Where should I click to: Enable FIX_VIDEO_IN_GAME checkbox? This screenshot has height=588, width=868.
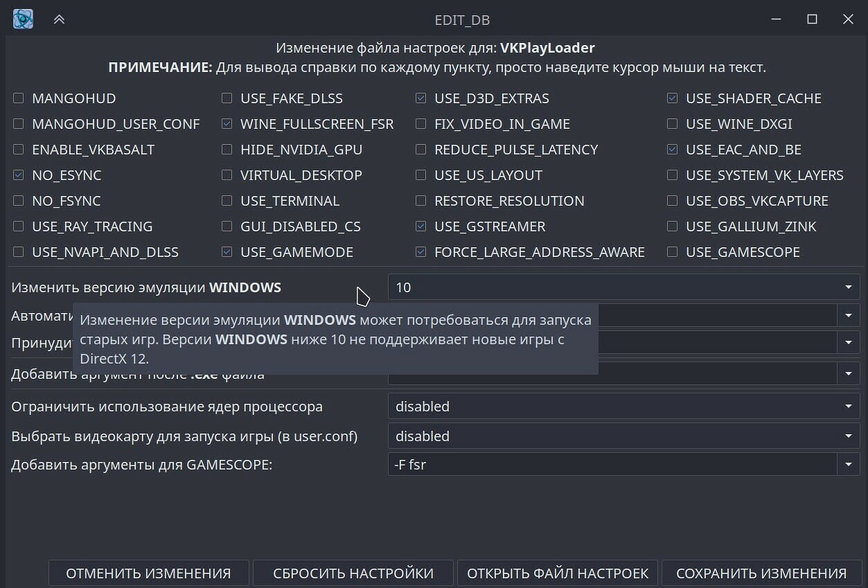tap(421, 124)
